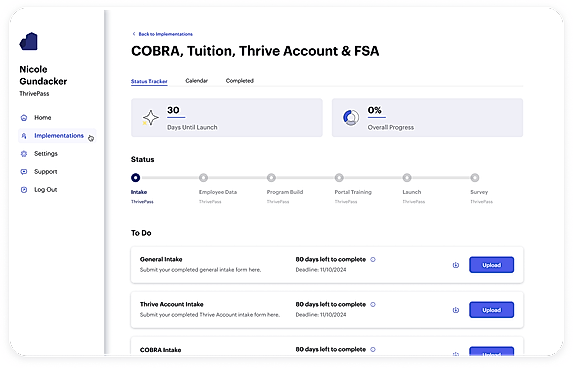This screenshot has width=573, height=368.
Task: Follow the Back to Implementations link
Action: (165, 34)
